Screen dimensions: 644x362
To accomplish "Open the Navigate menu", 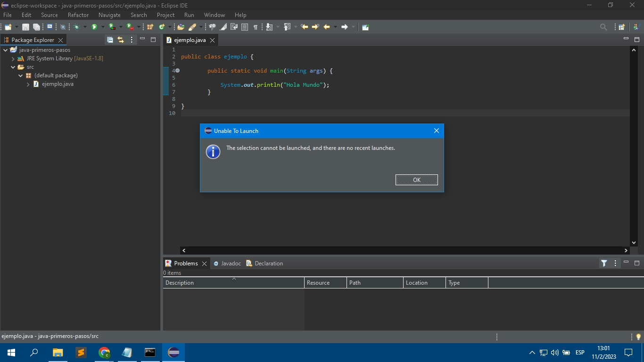I will pos(109,15).
